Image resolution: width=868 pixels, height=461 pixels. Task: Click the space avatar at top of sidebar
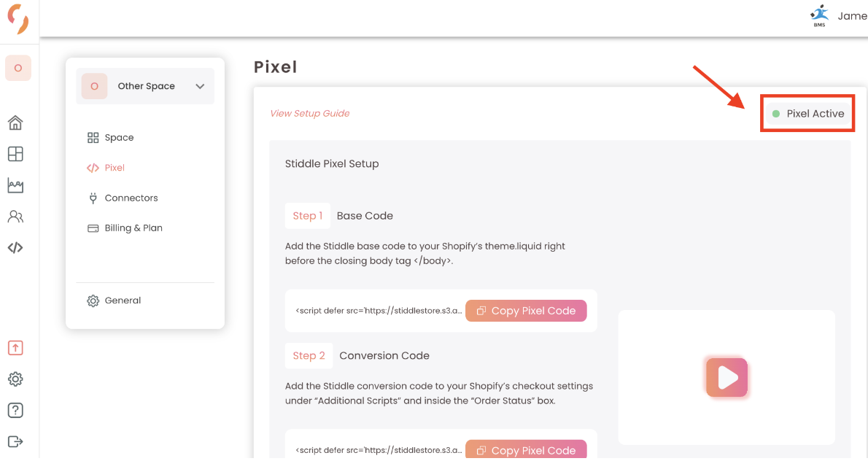[18, 68]
